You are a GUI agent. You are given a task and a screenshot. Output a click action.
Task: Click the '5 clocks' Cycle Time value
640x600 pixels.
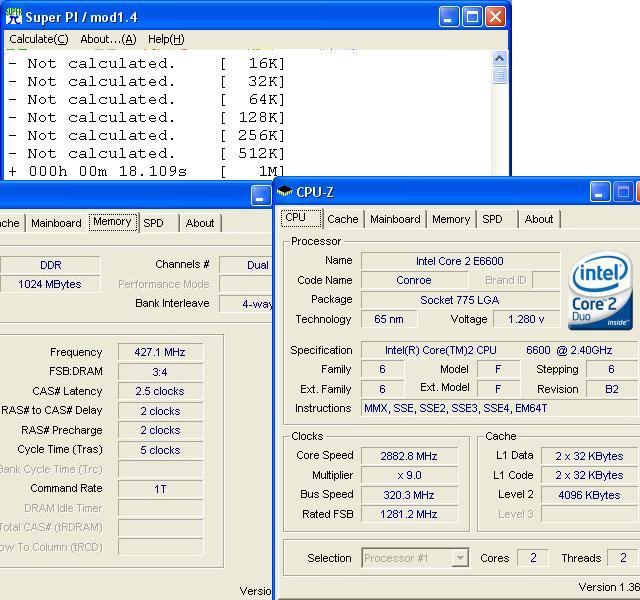point(160,450)
